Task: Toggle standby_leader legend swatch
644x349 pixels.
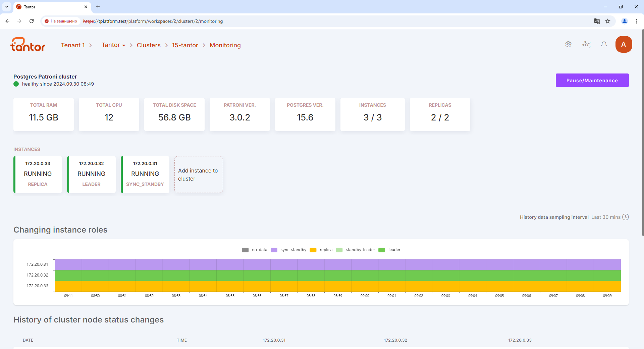Action: point(339,250)
